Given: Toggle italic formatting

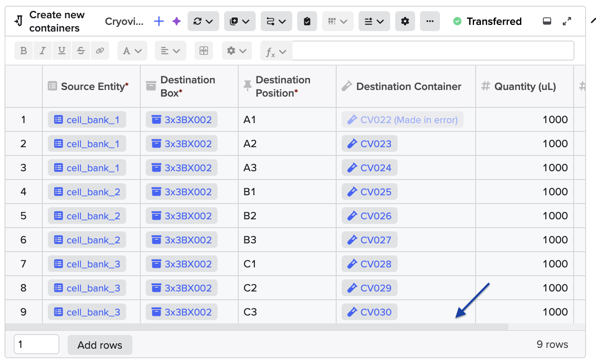Looking at the screenshot, I should 43,51.
